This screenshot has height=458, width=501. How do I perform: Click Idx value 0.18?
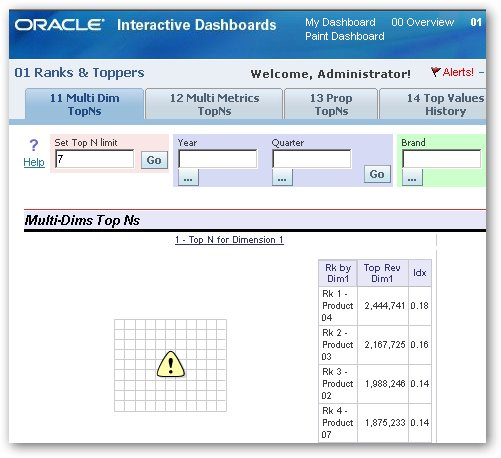click(420, 306)
